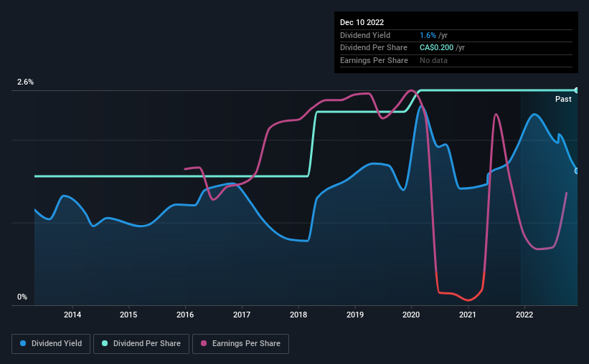Click the pink Earnings Per Share legend dot

(x=204, y=343)
